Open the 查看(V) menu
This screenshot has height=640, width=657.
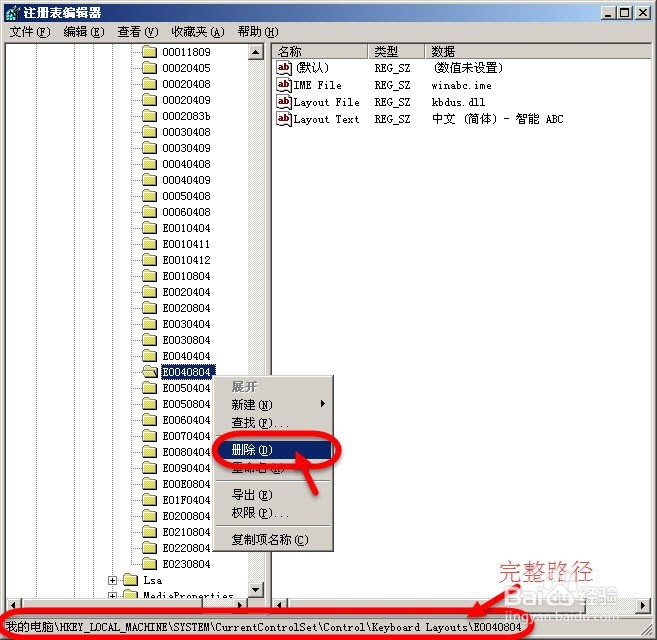tap(138, 32)
